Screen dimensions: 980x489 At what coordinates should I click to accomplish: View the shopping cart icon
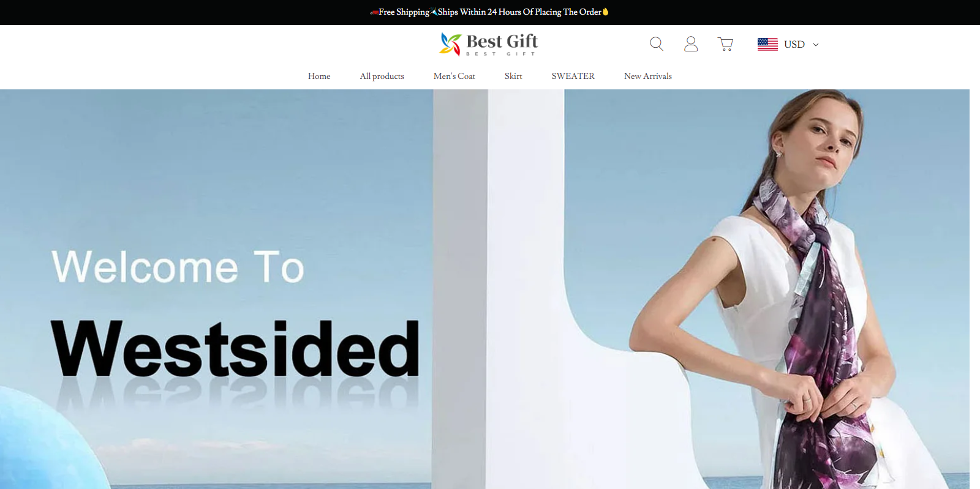(x=726, y=44)
